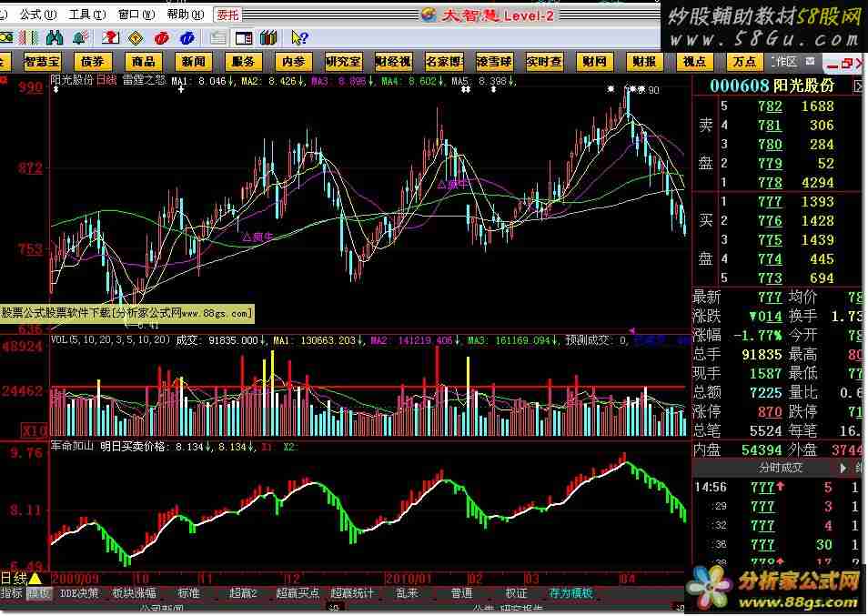The image size is (868, 616).
Task: Click the 委托 trade order button
Action: pos(227,15)
